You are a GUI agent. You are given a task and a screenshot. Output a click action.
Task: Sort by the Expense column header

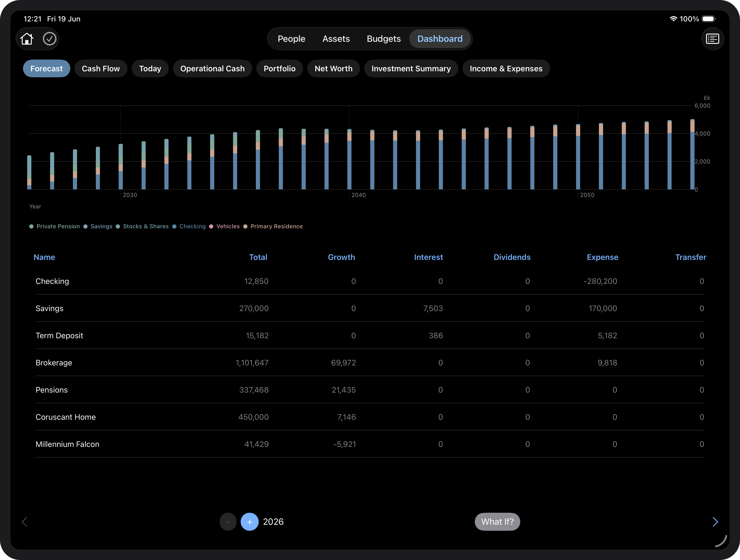point(603,257)
